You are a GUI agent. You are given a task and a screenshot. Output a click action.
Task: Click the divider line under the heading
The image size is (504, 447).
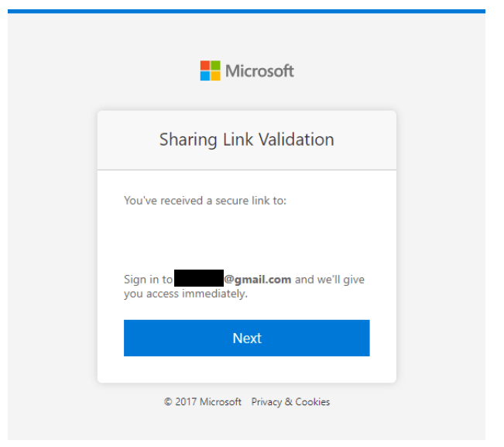click(x=247, y=170)
